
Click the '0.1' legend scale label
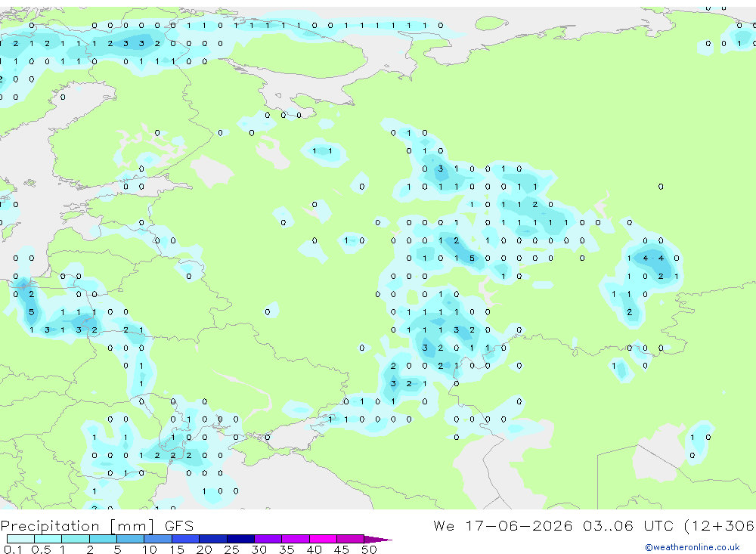click(13, 549)
